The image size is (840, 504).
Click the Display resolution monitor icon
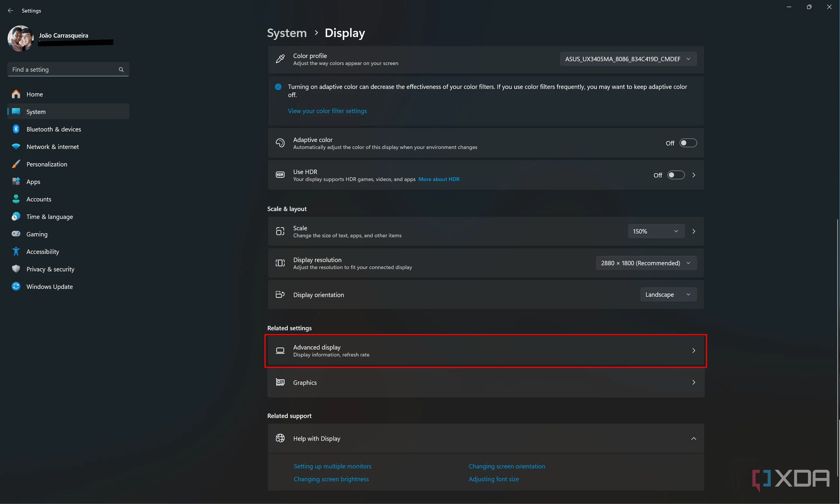[280, 263]
